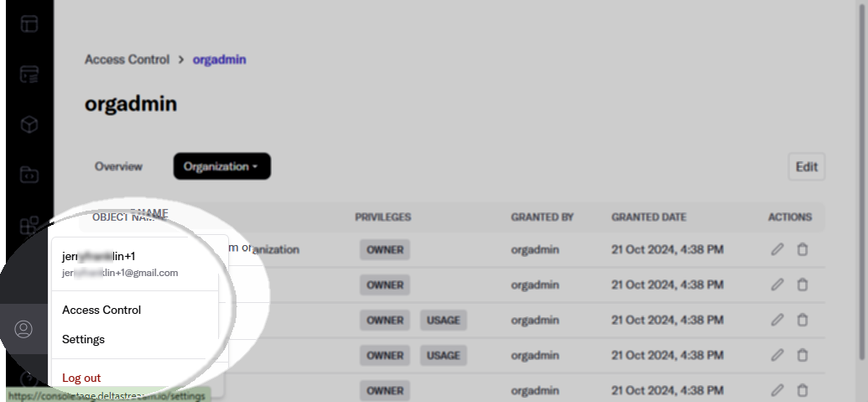Open the code folder sidebar icon
The width and height of the screenshot is (868, 402).
[29, 175]
